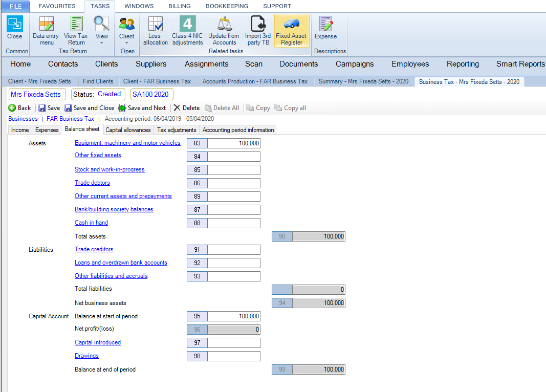
Task: Switch to the FAVOURITES ribbon tab
Action: [57, 6]
